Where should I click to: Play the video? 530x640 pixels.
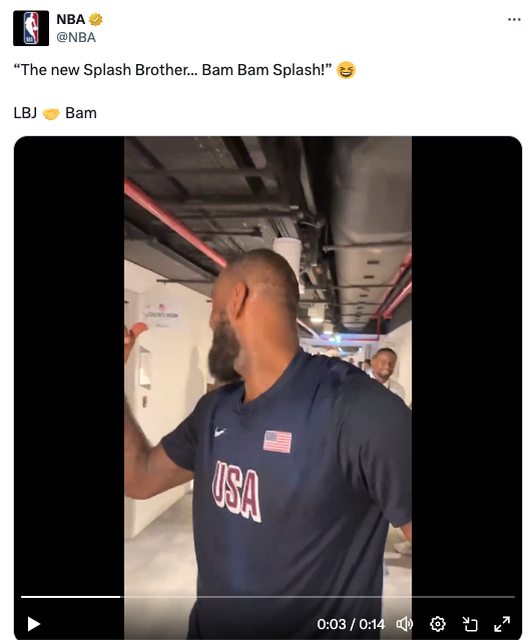33,624
